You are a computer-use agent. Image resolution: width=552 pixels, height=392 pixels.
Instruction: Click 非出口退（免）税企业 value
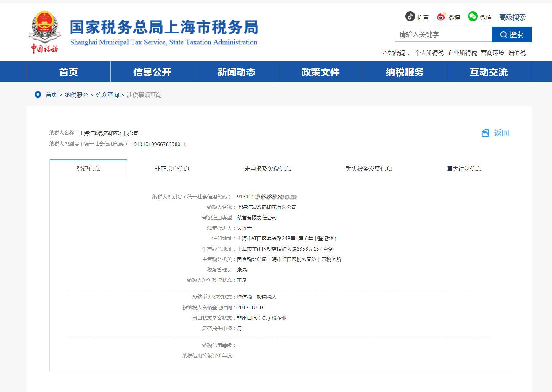tap(262, 318)
